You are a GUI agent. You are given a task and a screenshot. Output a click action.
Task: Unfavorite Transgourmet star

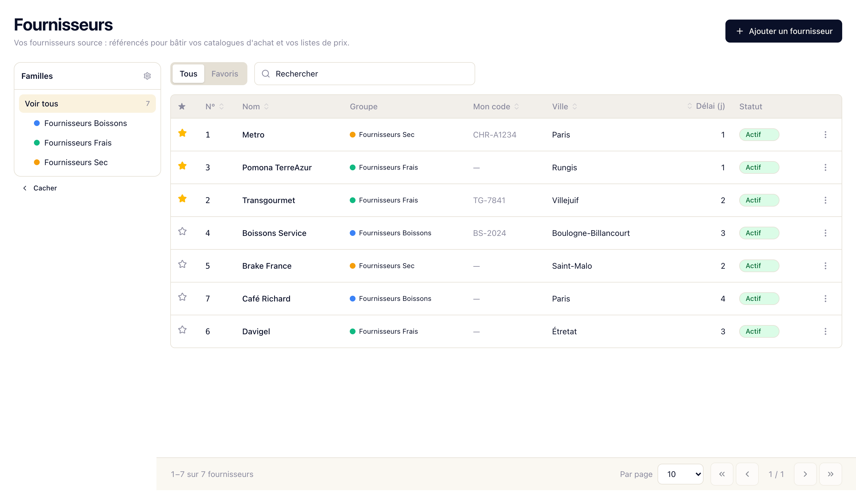pyautogui.click(x=182, y=199)
